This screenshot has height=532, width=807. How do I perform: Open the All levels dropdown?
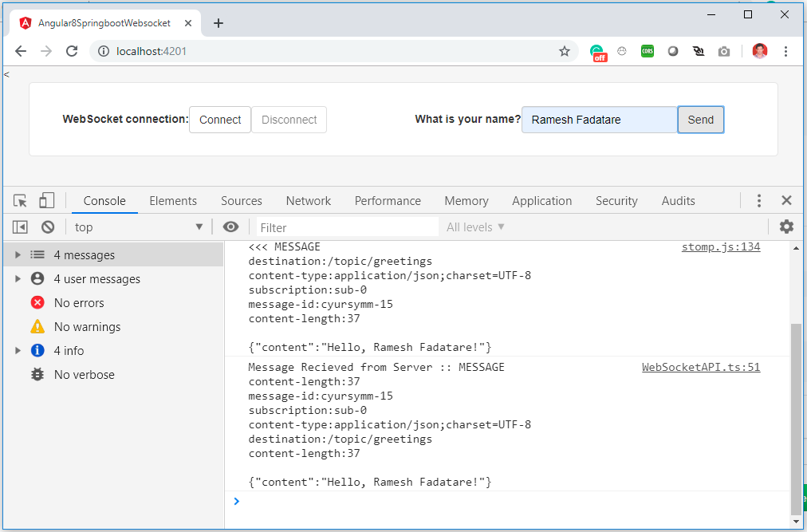click(475, 227)
